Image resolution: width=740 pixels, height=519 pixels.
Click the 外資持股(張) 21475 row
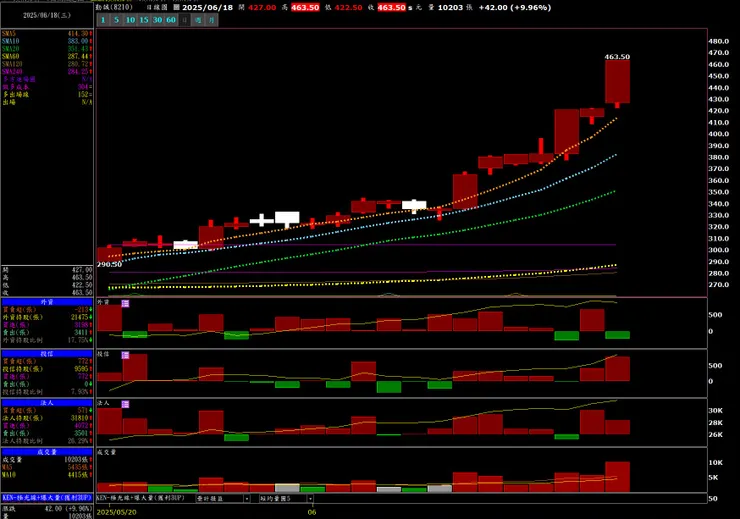[x=47, y=317]
